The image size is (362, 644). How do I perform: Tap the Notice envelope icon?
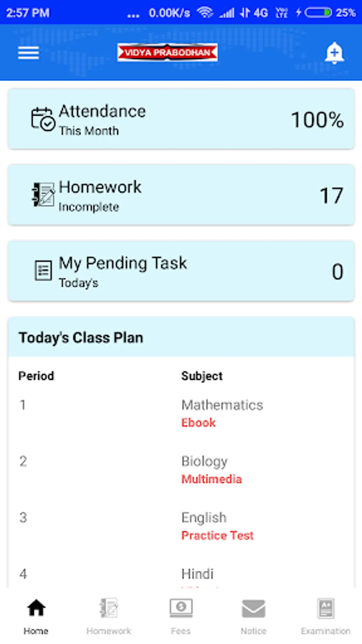(x=253, y=609)
